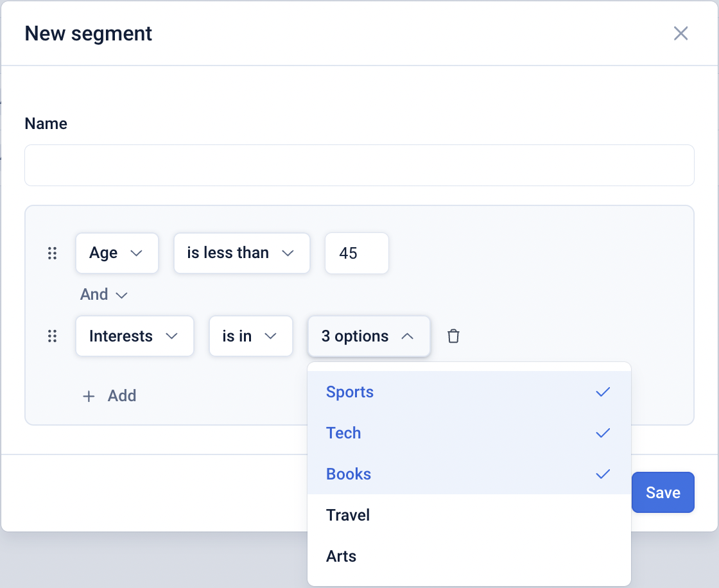719x588 pixels.
Task: Click the checkmark next to Books
Action: click(x=602, y=474)
